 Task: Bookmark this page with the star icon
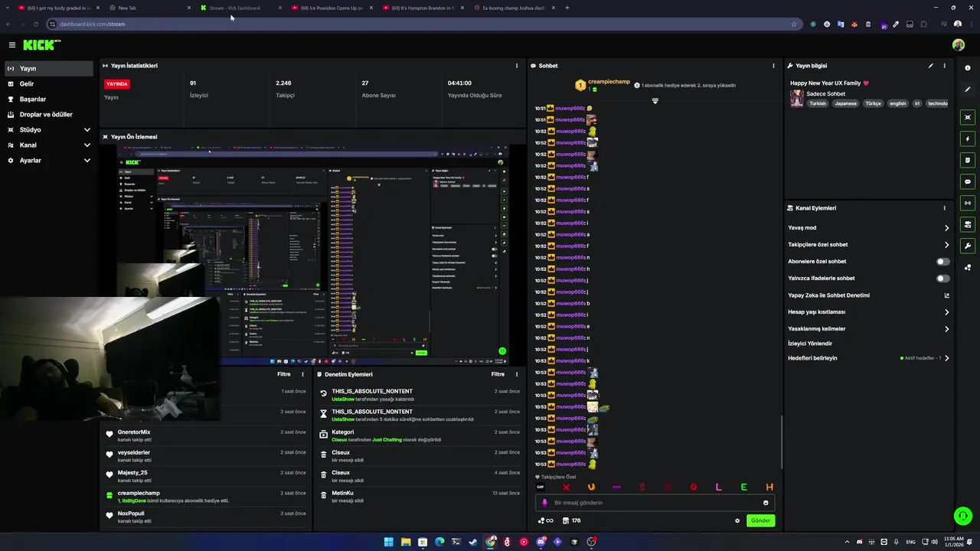click(x=794, y=24)
